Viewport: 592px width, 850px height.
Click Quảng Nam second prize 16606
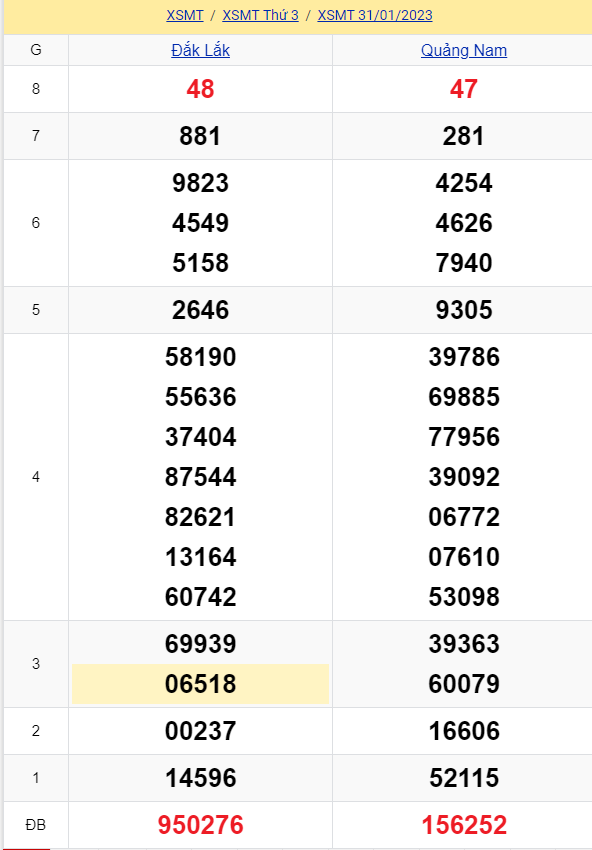pyautogui.click(x=464, y=731)
